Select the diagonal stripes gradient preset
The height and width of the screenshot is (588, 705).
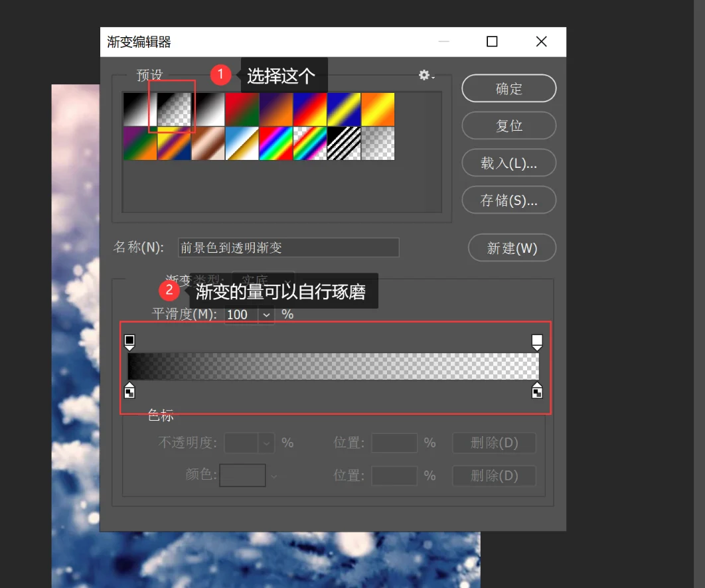pyautogui.click(x=344, y=142)
